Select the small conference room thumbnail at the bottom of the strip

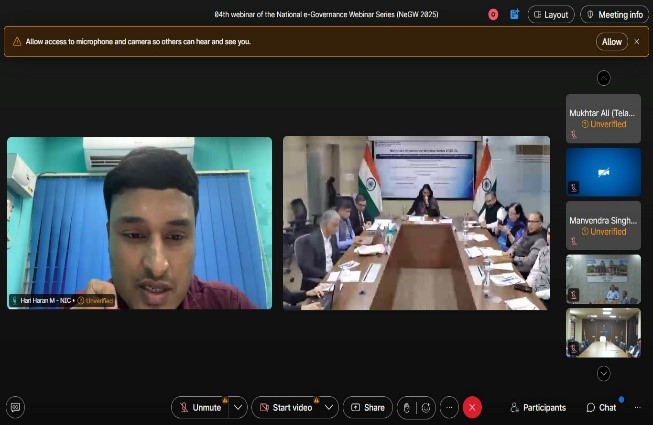pos(603,333)
